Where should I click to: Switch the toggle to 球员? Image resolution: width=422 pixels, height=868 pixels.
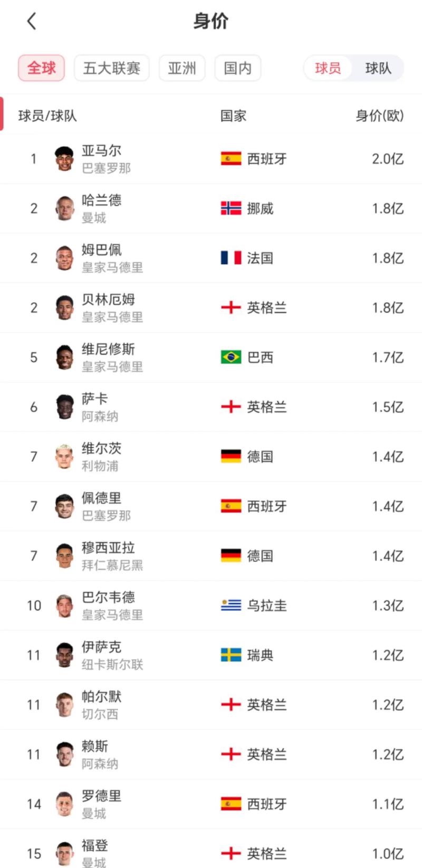(x=328, y=68)
